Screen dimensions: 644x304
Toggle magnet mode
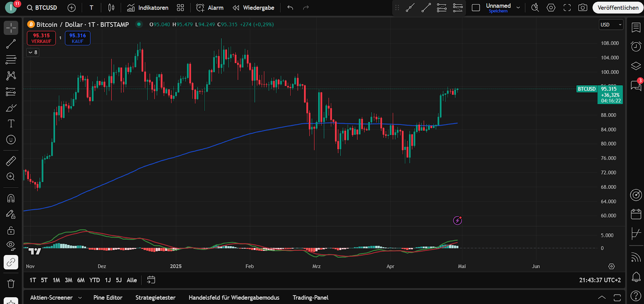tap(11, 198)
